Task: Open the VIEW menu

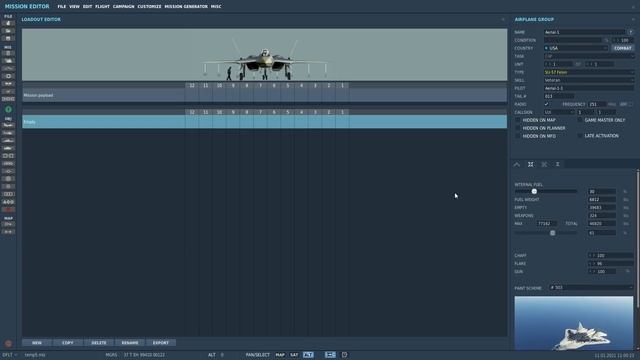Action: pyautogui.click(x=74, y=7)
